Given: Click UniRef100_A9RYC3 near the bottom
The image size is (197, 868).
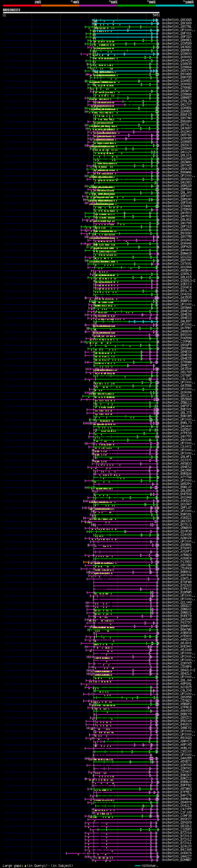Looking at the screenshot, I should click(x=177, y=741).
